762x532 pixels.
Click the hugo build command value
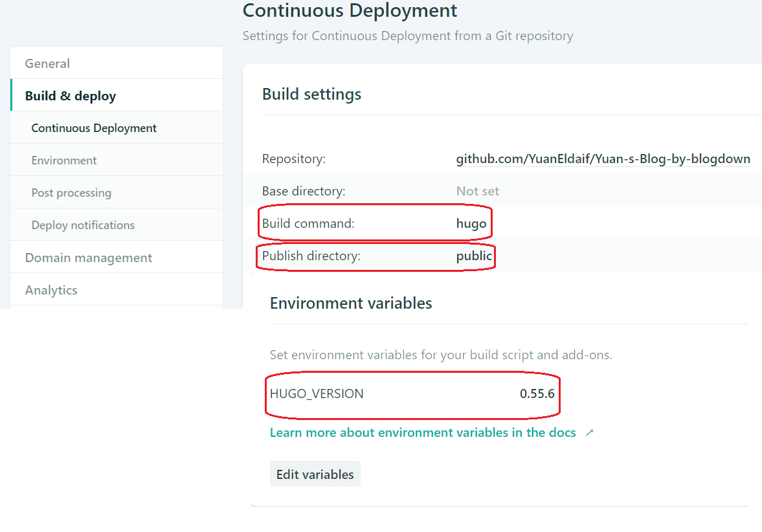471,224
